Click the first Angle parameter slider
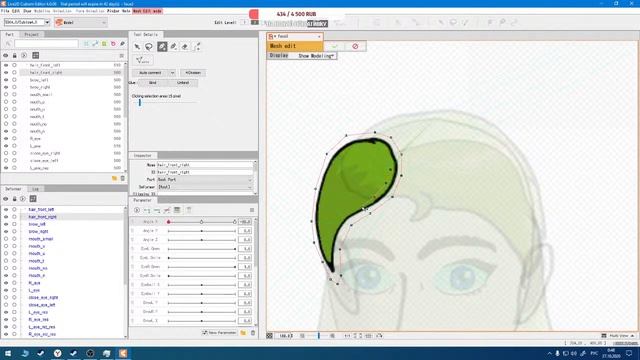This screenshot has width=640, height=360. pos(202,222)
